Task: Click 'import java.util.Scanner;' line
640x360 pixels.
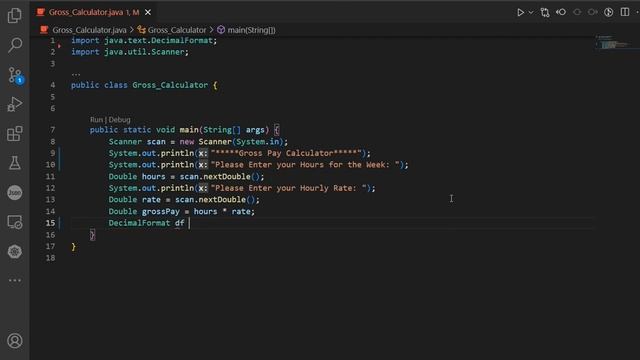Action: click(130, 52)
